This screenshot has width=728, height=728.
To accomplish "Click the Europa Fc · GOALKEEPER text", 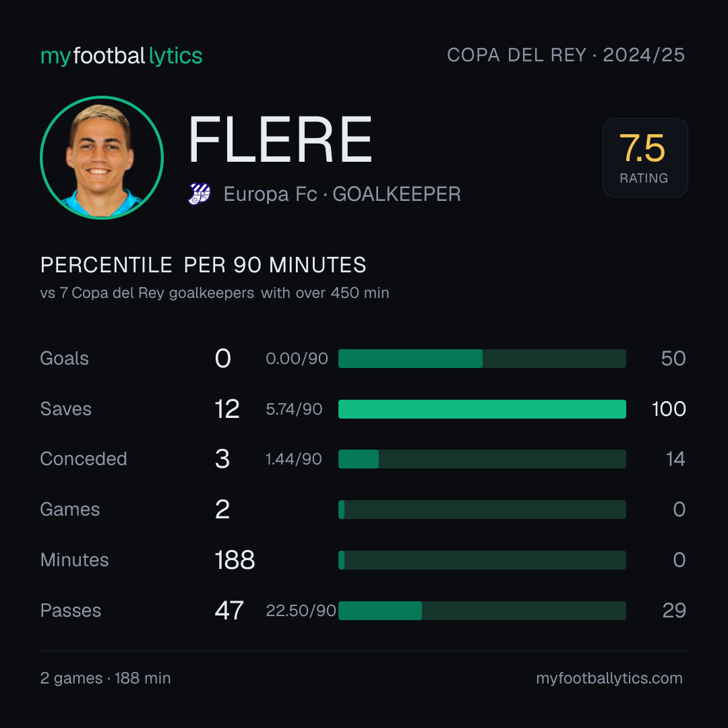I will click(x=342, y=194).
